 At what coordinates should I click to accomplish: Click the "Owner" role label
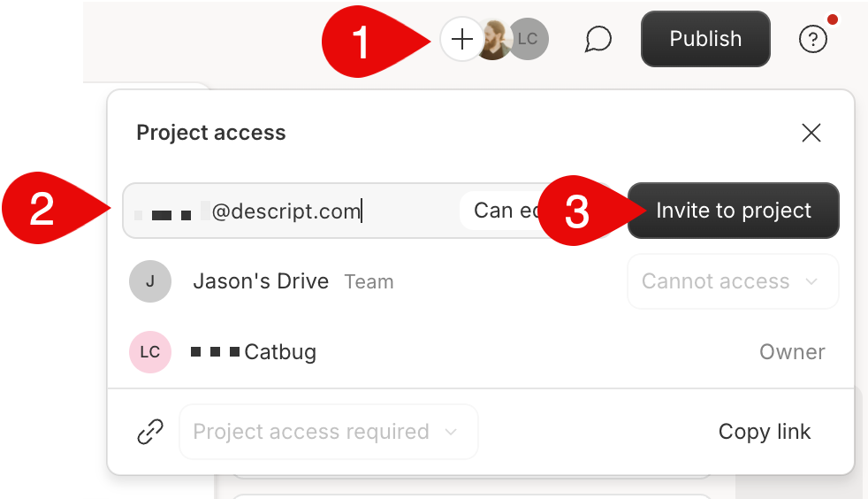click(791, 352)
